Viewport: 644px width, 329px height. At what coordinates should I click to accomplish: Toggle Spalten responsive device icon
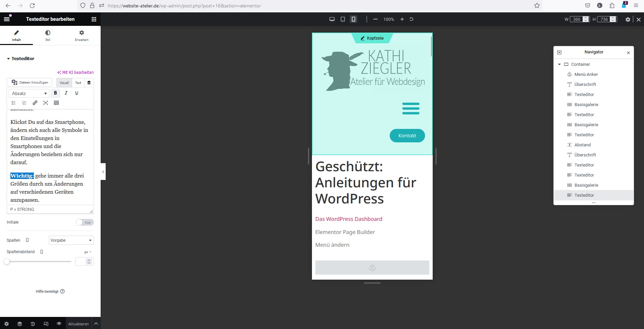point(27,240)
